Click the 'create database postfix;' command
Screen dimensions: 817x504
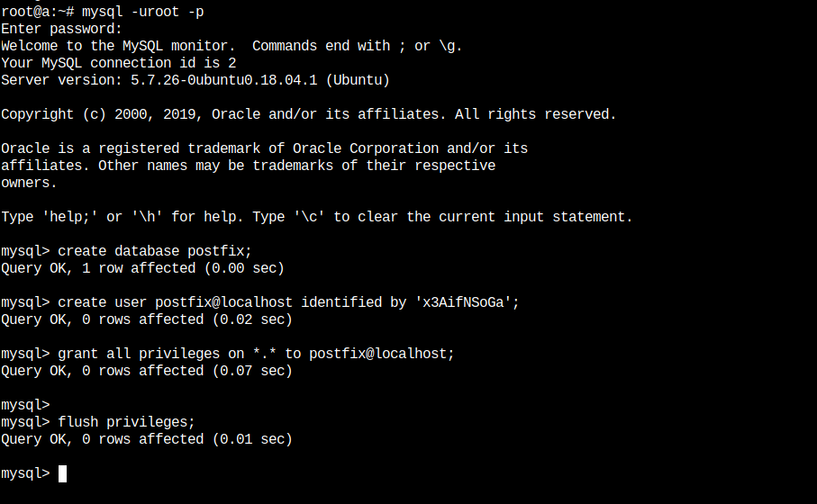pyautogui.click(x=155, y=251)
